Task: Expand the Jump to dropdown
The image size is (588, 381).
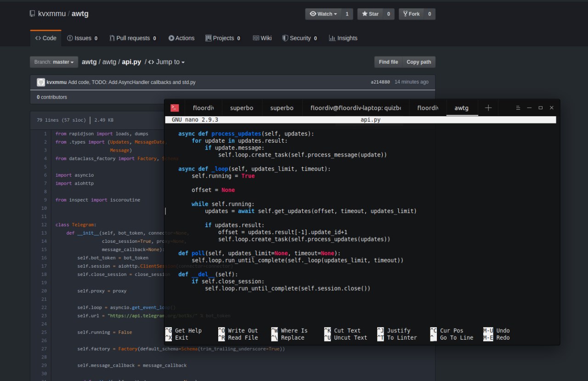Action: (166, 62)
